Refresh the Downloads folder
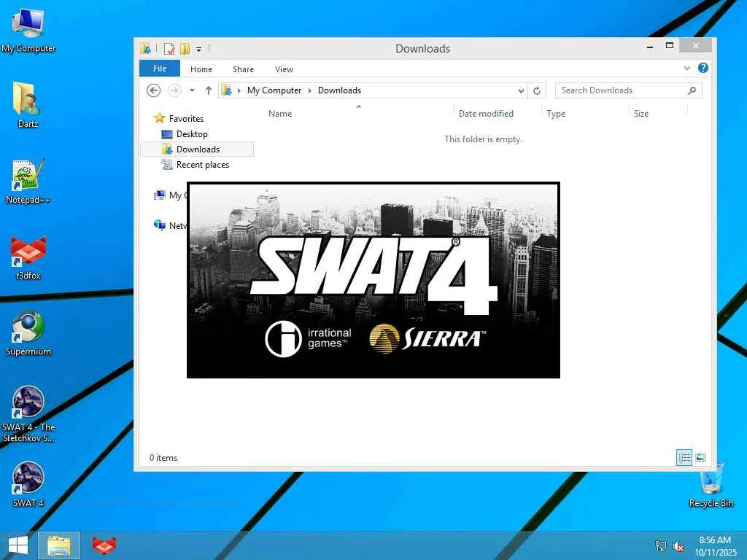 pos(537,90)
